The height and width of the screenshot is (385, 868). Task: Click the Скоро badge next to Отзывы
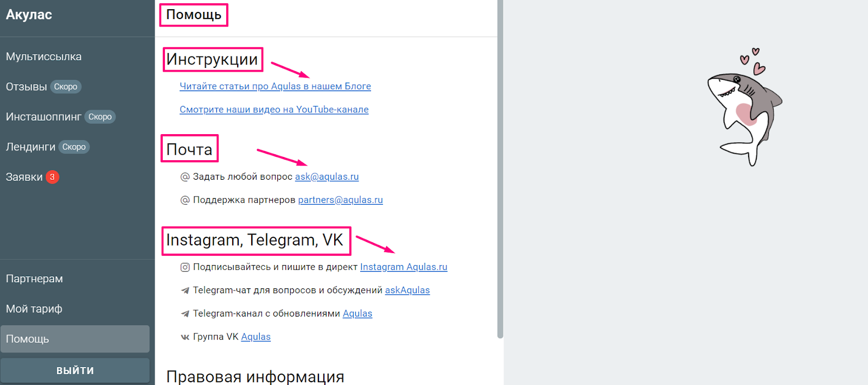click(66, 87)
